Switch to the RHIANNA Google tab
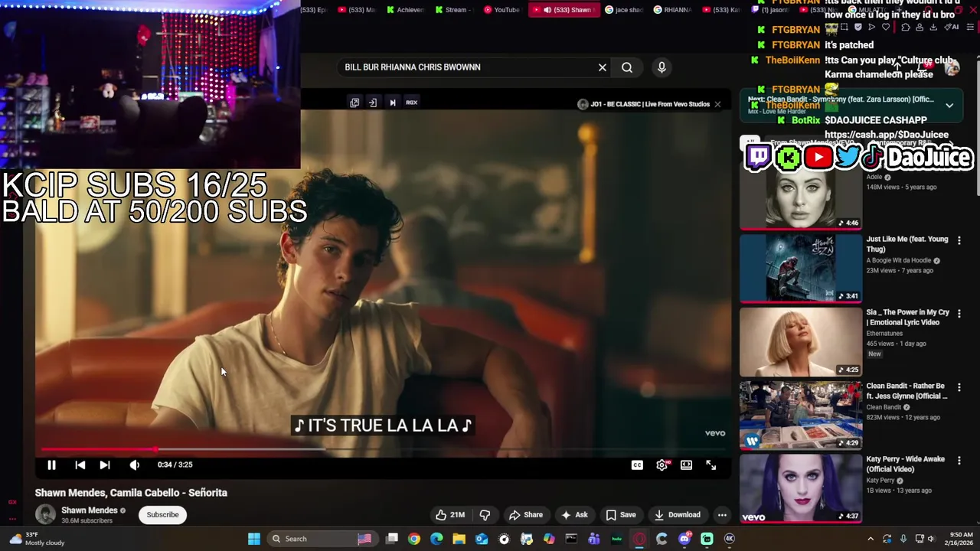 (x=673, y=10)
